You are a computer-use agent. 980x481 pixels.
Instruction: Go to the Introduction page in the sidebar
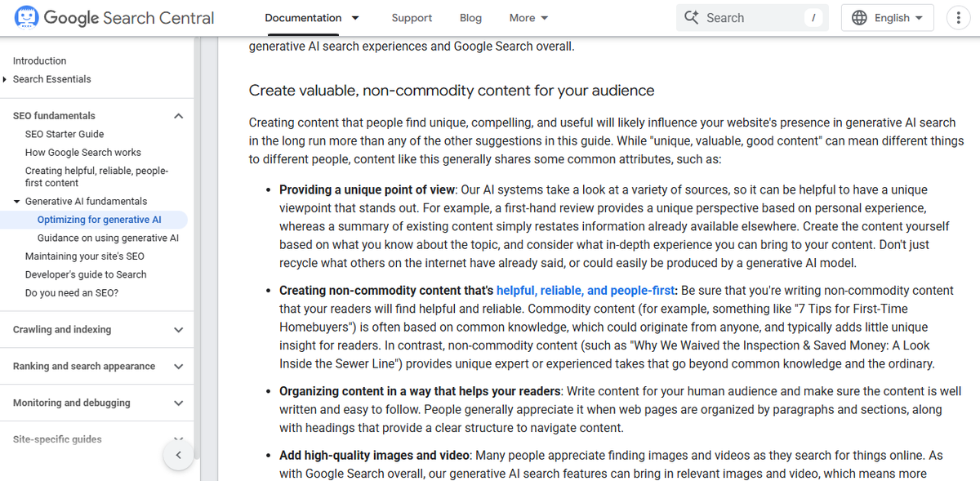tap(39, 61)
